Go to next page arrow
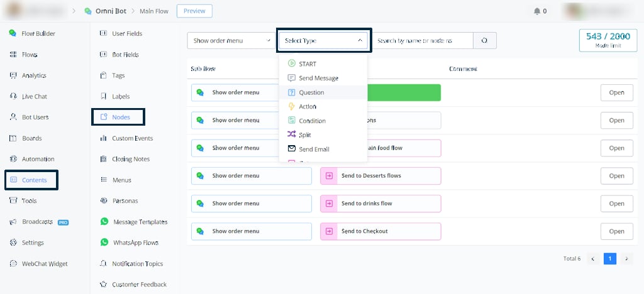The image size is (644, 294). point(626,259)
